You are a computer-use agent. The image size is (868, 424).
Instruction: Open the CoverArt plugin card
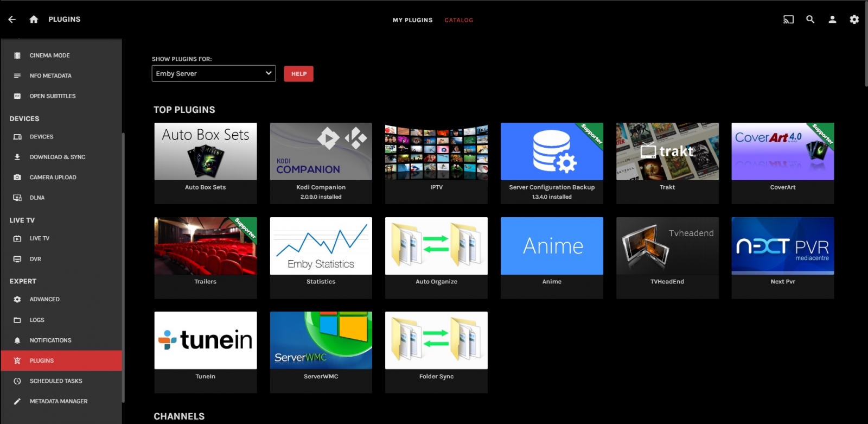pyautogui.click(x=783, y=163)
